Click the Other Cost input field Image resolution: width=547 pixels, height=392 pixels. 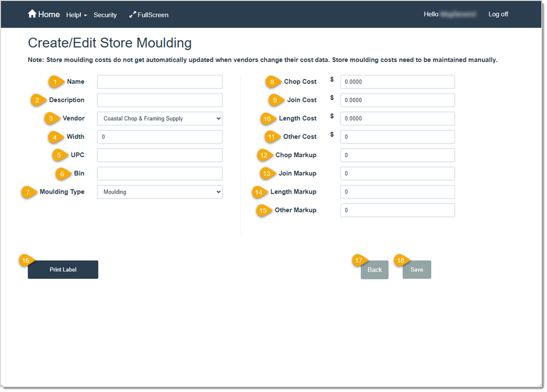[397, 136]
